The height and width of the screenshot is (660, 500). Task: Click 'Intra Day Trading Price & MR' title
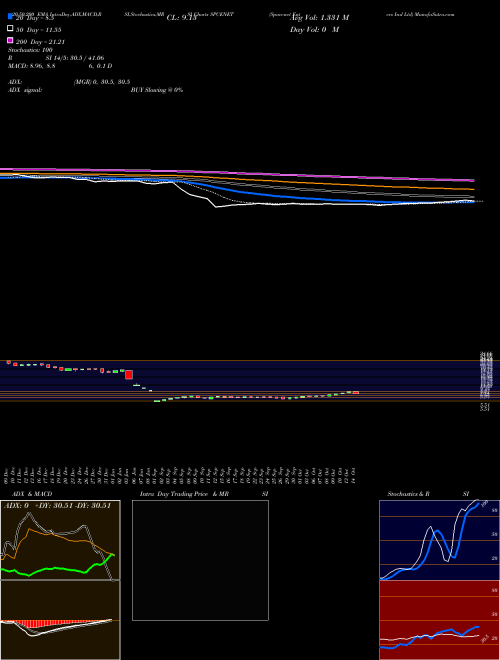tap(184, 494)
